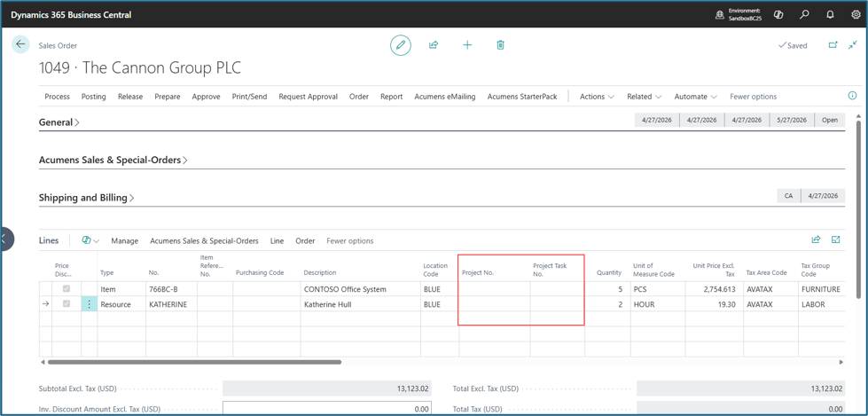Delete the order using trash icon

tap(500, 45)
